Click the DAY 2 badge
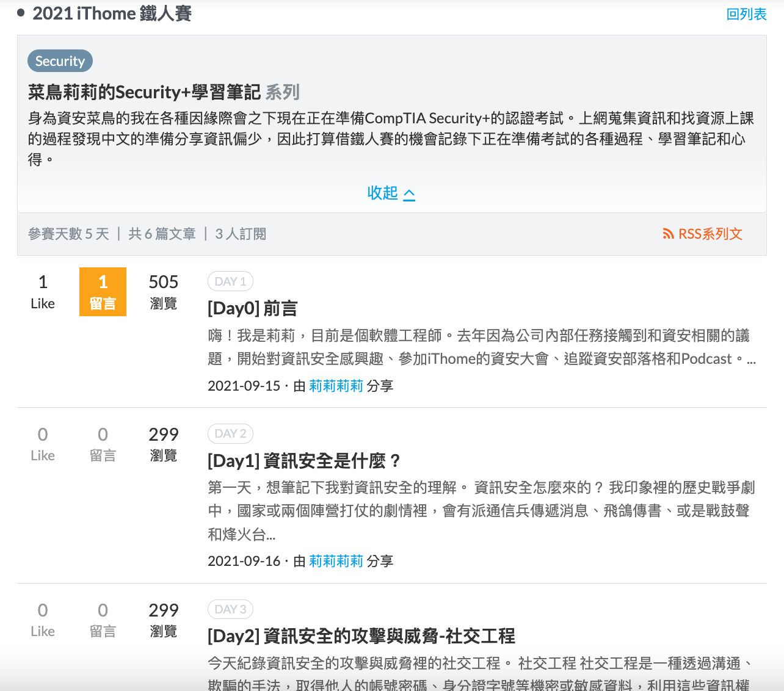The height and width of the screenshot is (691, 784). (230, 433)
